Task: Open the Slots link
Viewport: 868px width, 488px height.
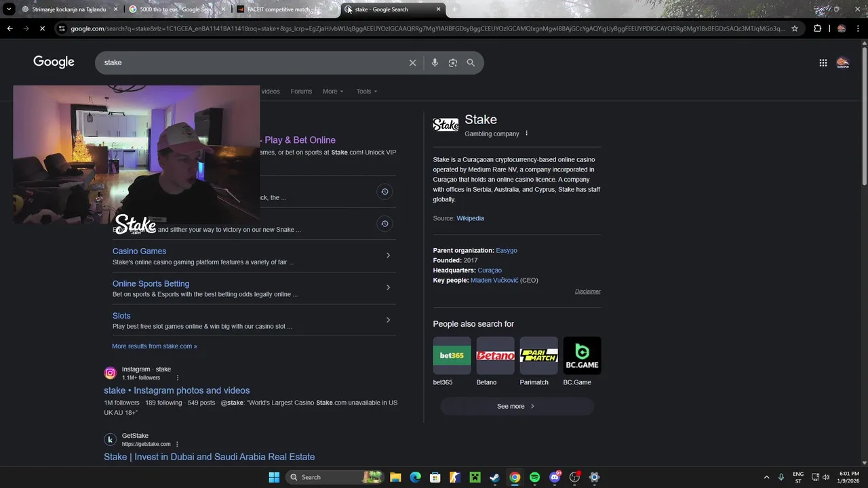Action: point(121,316)
